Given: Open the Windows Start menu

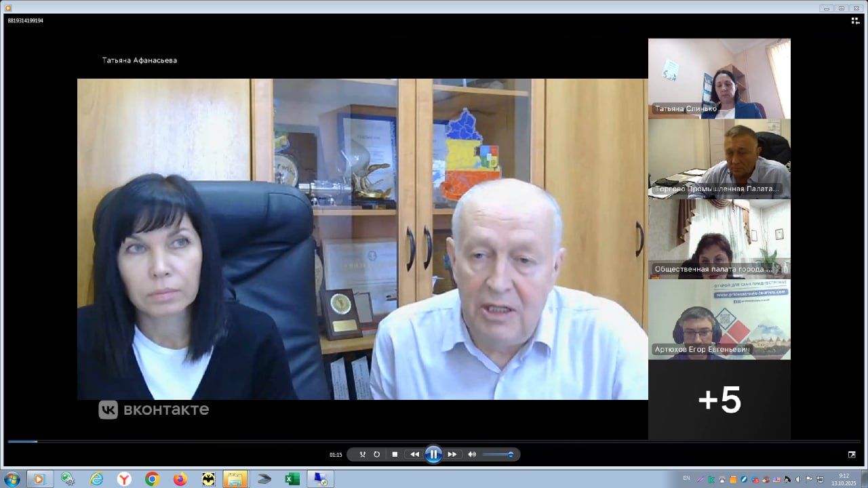Looking at the screenshot, I should click(x=12, y=479).
